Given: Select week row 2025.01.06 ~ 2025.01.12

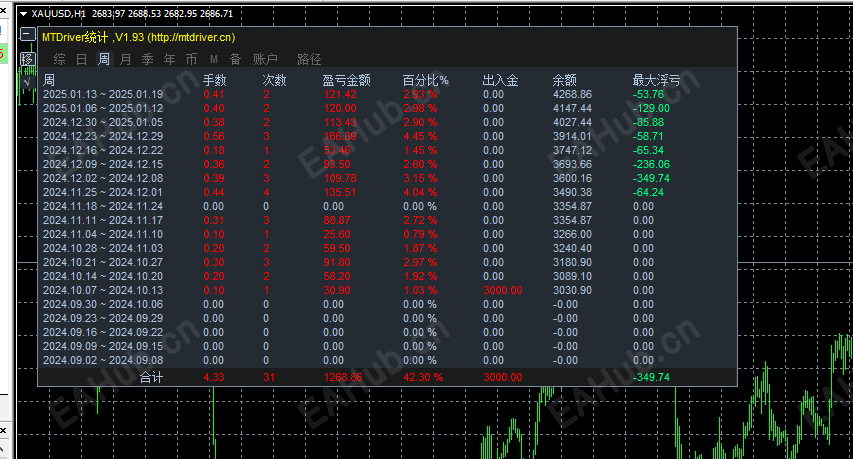Looking at the screenshot, I should pyautogui.click(x=387, y=108).
